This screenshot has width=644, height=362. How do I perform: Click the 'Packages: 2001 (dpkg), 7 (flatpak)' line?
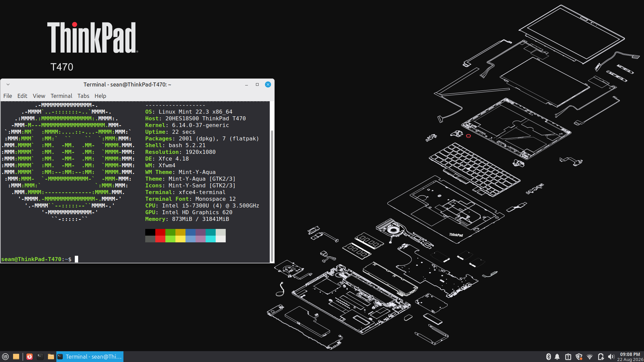point(202,139)
